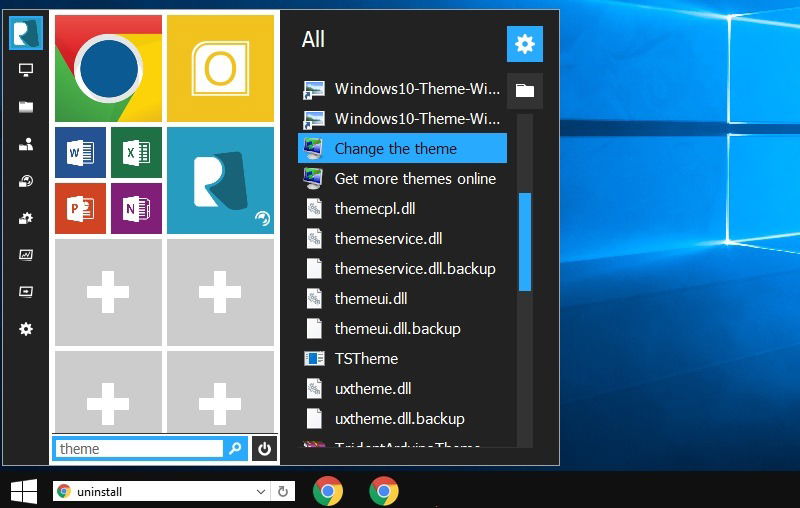Screen dimensions: 800x508
Task: Click the TSTheme result entry
Action: click(x=402, y=359)
